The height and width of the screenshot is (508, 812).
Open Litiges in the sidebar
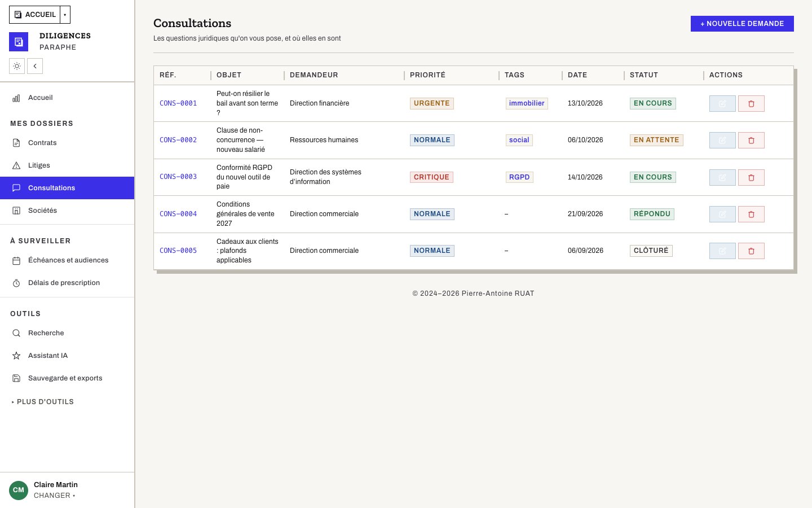67,165
